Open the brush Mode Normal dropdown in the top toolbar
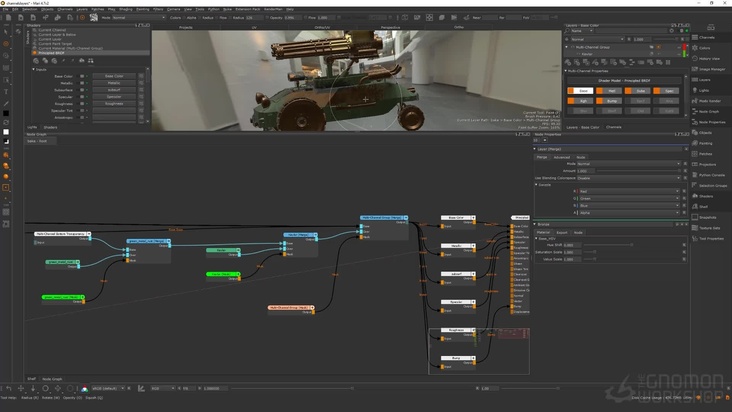The image size is (732, 412). coord(139,18)
